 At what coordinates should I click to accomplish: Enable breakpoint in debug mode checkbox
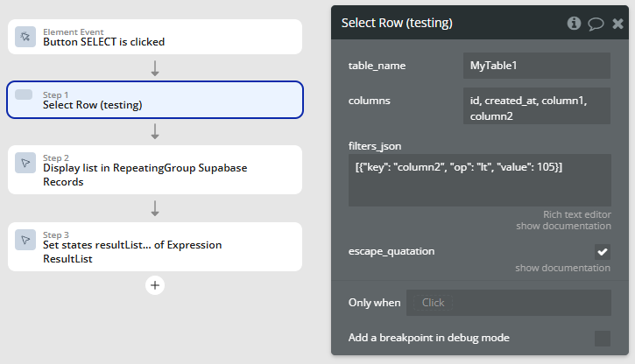(x=603, y=338)
